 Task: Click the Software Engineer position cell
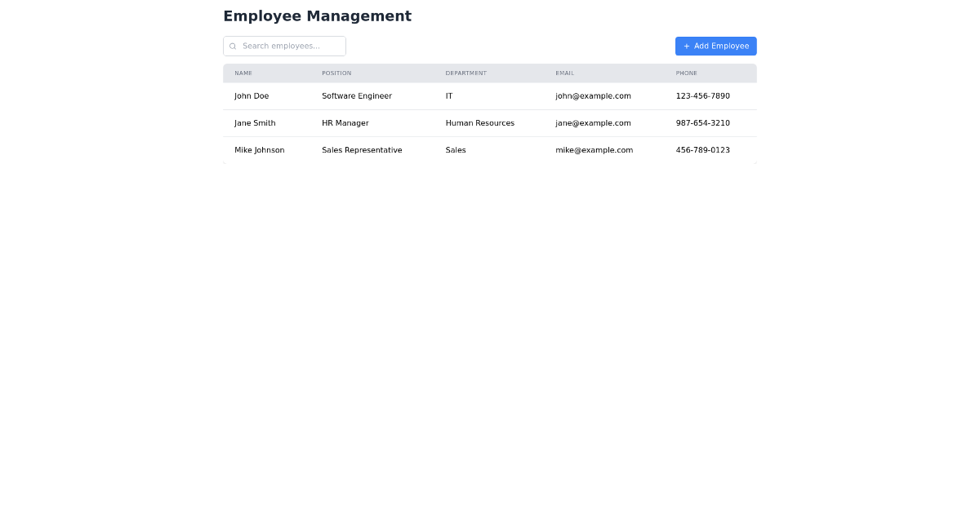tap(357, 95)
